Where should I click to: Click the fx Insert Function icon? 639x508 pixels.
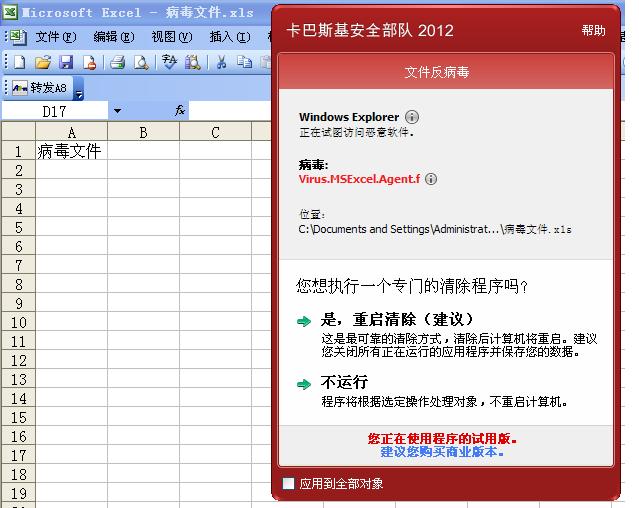click(x=180, y=110)
